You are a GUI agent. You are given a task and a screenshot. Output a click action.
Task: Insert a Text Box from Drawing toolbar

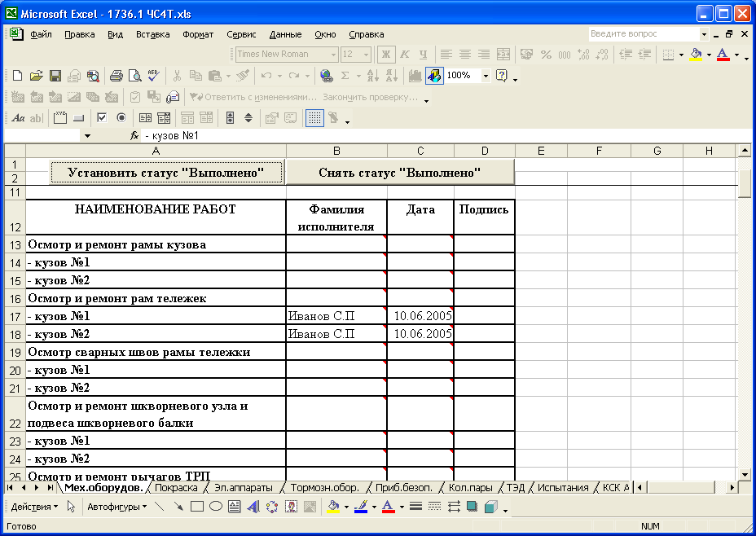[235, 507]
